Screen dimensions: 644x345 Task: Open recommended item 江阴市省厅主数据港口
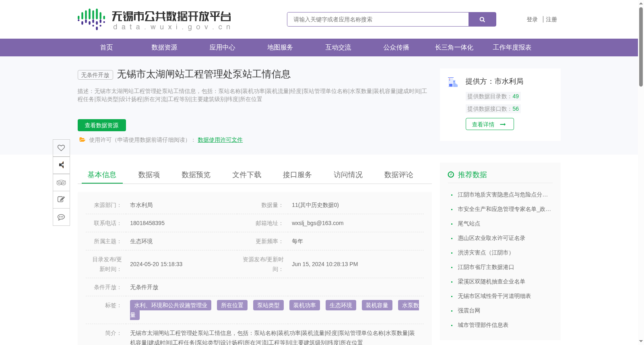486,267
